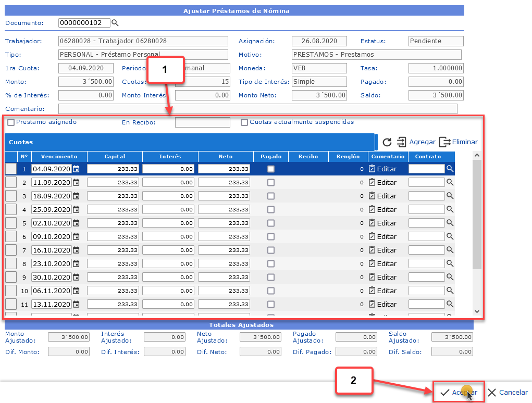Click the contract lookup magnifier in row 8
The width and height of the screenshot is (532, 403).
pos(450,264)
